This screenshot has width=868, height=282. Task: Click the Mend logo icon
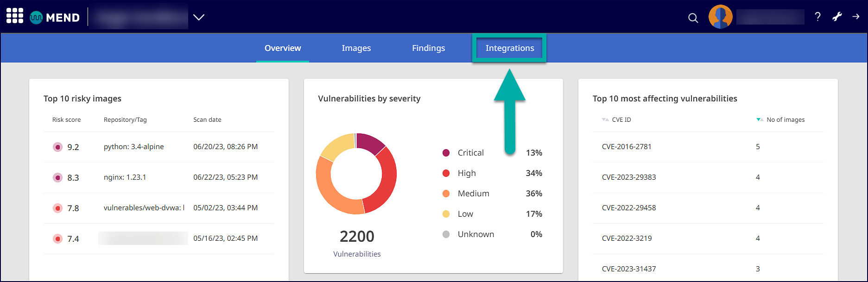[36, 18]
